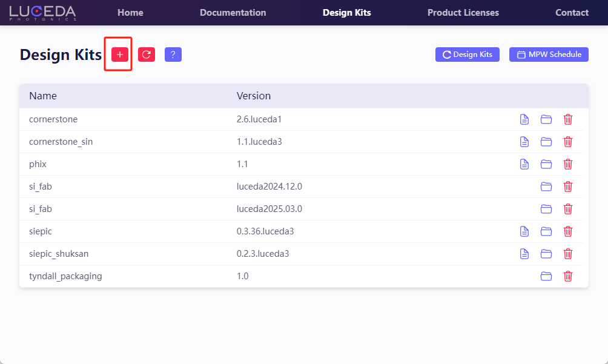Open help via the question mark button
This screenshot has width=608, height=364.
click(x=173, y=55)
